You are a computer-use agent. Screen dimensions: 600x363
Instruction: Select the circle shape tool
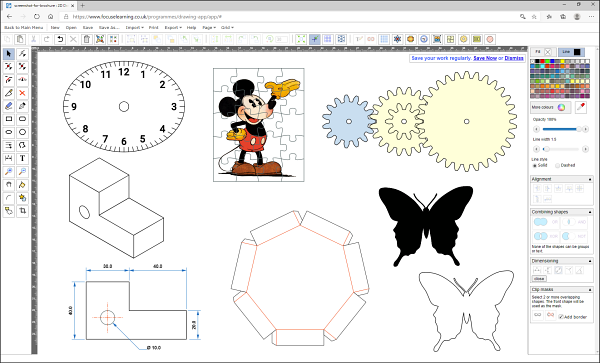(x=22, y=132)
